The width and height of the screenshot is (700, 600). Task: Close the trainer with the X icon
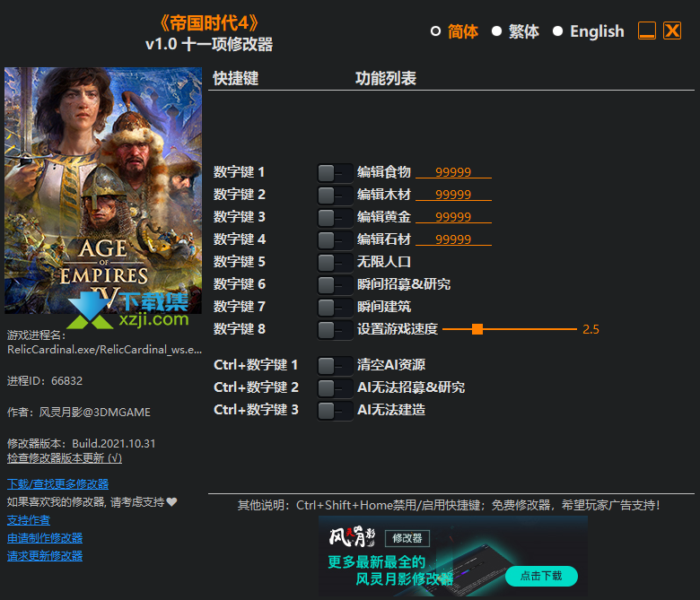[x=672, y=30]
